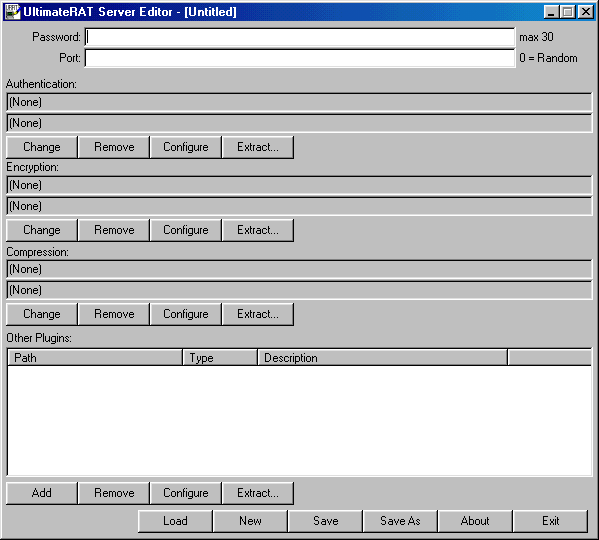This screenshot has width=599, height=540.
Task: Click into the Port input field
Action: click(300, 58)
